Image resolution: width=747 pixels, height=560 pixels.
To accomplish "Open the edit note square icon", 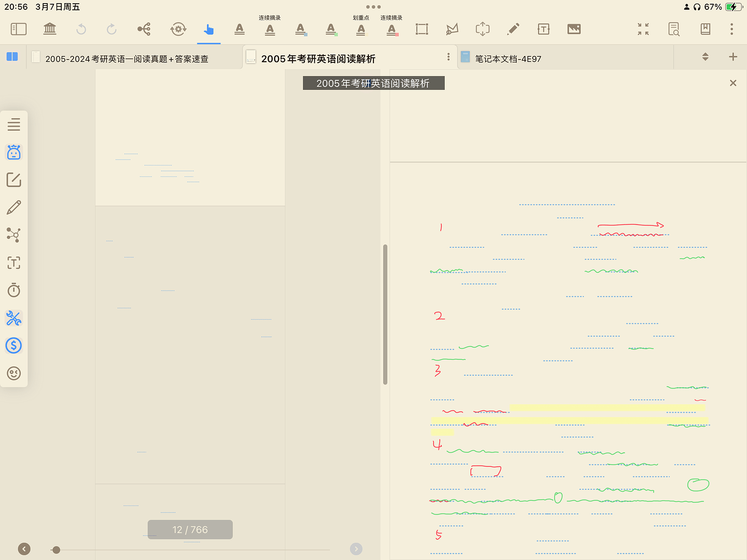I will pyautogui.click(x=14, y=180).
